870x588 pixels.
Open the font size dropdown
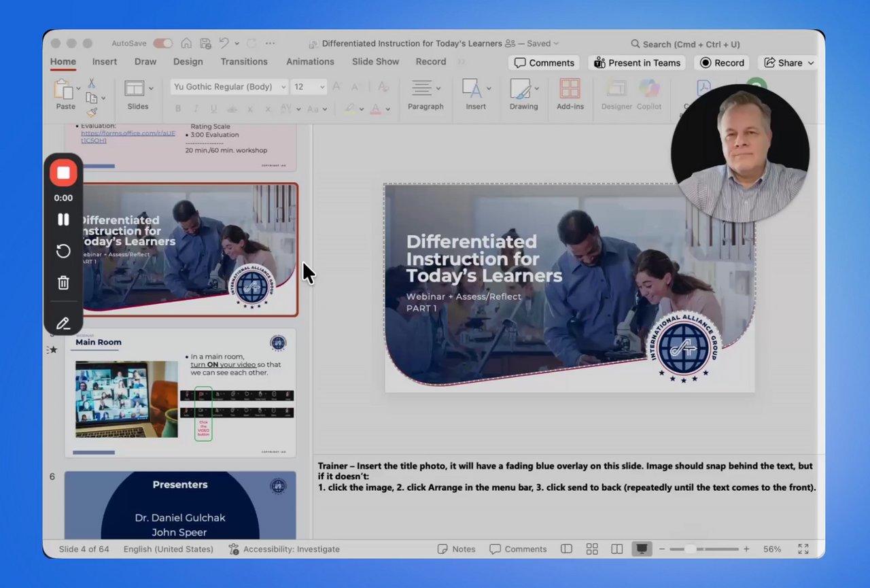click(x=321, y=87)
